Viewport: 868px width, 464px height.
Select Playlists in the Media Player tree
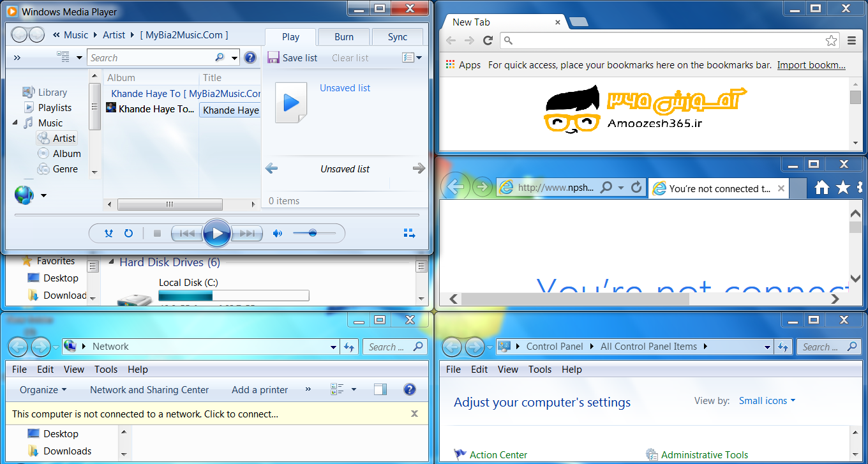coord(48,108)
